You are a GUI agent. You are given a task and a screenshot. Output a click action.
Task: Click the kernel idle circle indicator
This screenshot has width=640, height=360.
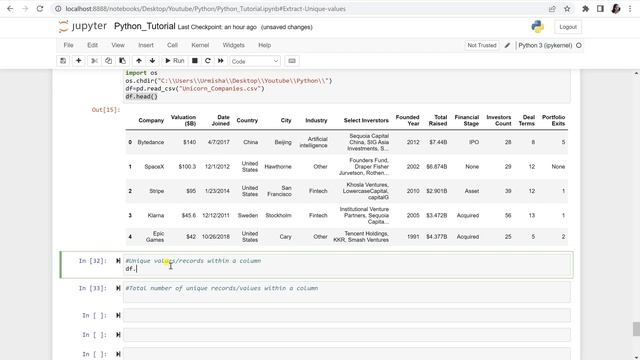pos(579,45)
